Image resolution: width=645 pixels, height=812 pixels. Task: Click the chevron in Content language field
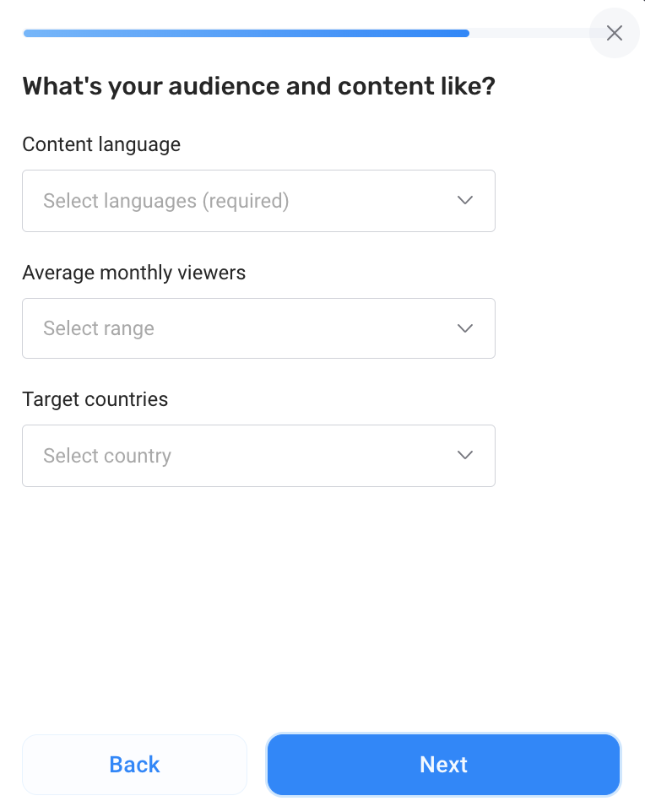coord(464,200)
